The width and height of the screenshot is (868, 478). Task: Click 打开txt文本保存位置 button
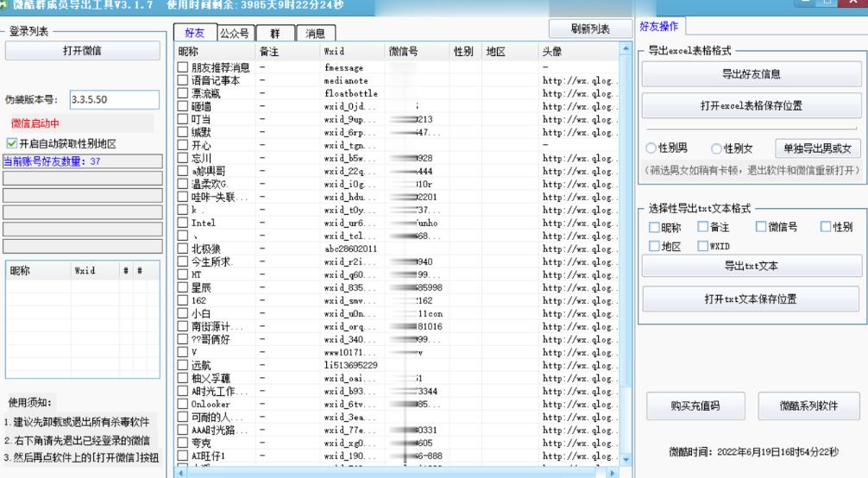coord(752,299)
